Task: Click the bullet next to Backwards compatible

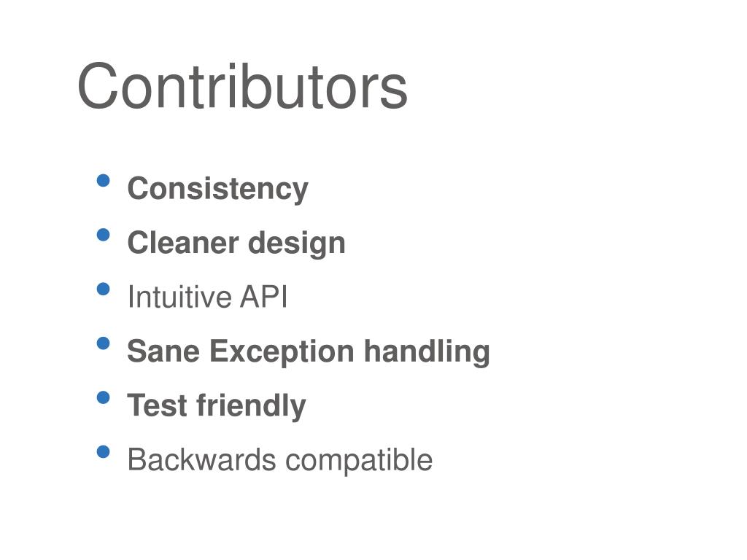Action: pyautogui.click(x=103, y=452)
